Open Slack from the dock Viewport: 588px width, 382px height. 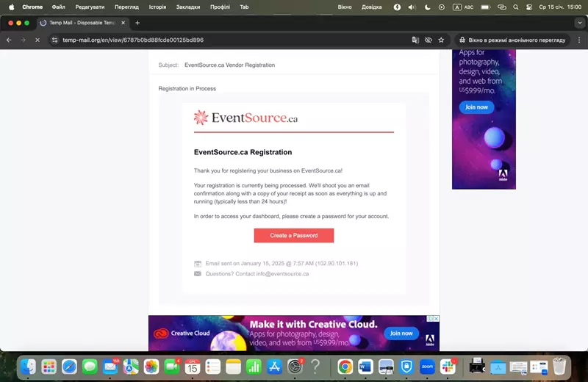pyautogui.click(x=448, y=367)
